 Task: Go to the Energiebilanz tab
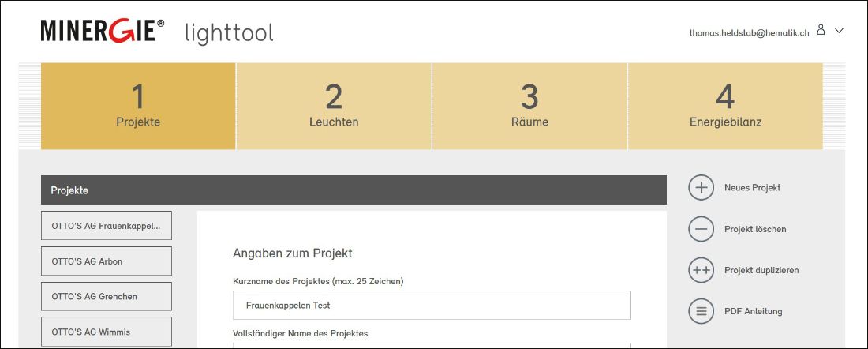pyautogui.click(x=725, y=106)
